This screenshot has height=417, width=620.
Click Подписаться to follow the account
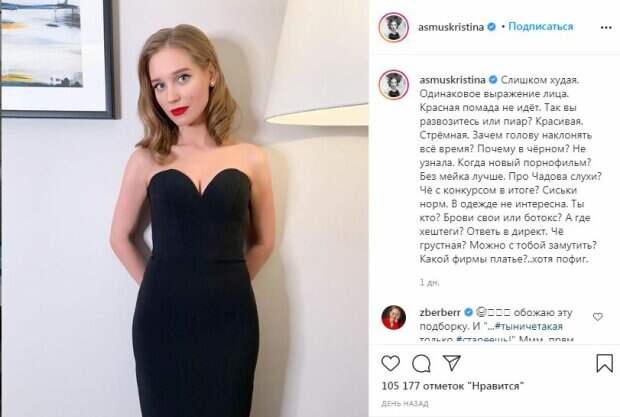pos(541,26)
